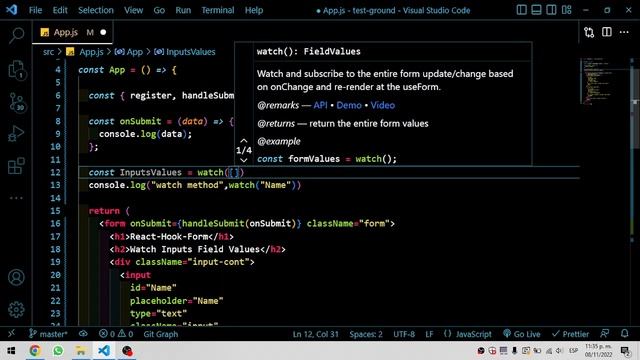The image size is (640, 360).
Task: Switch the ESP input language indicator
Action: click(x=573, y=351)
